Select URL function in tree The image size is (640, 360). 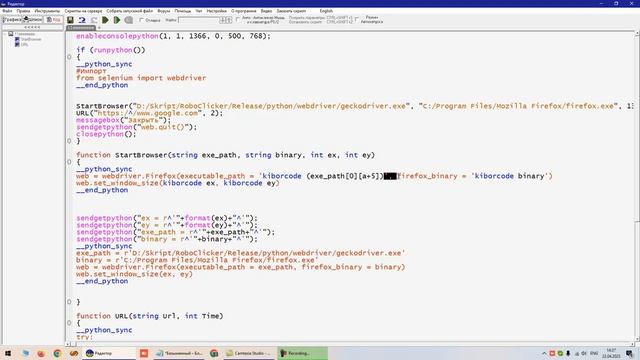click(24, 44)
